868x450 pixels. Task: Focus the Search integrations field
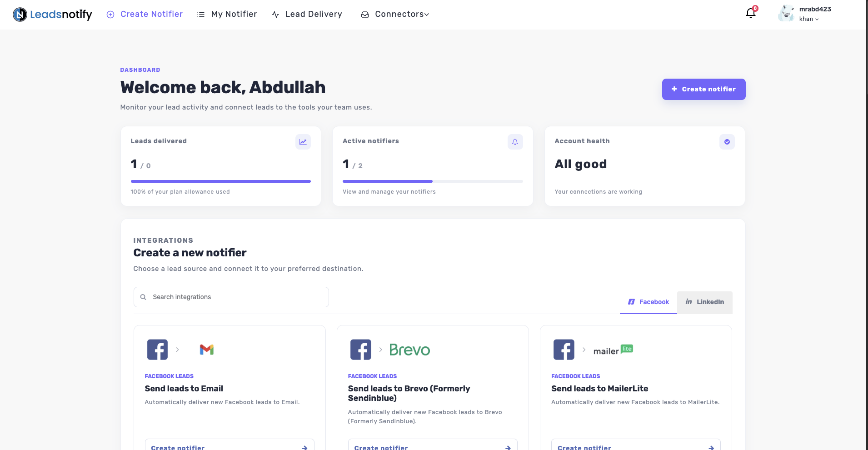[x=231, y=297]
